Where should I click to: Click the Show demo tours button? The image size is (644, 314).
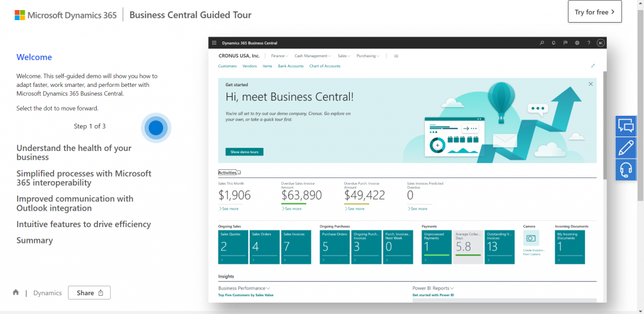point(245,152)
